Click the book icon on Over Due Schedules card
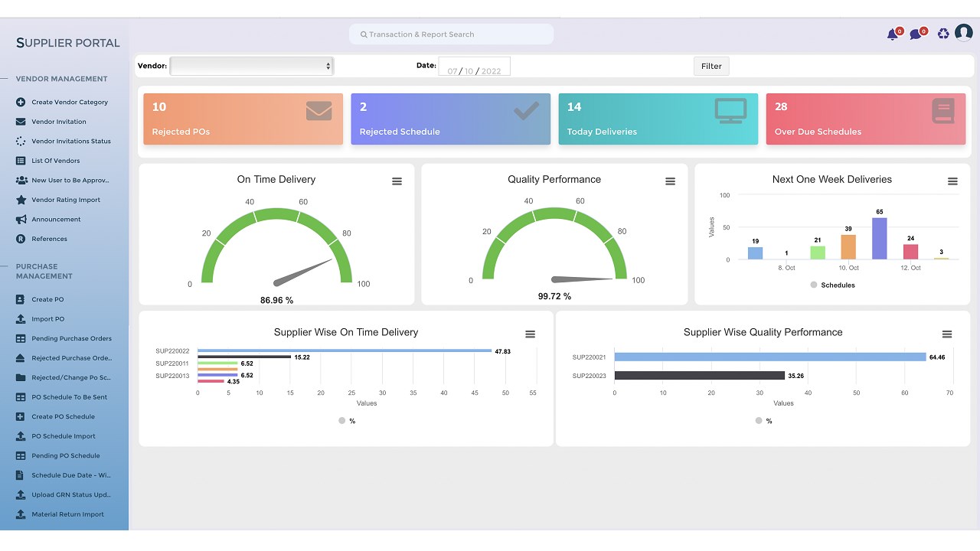Viewport: 980px width, 551px height. [943, 111]
